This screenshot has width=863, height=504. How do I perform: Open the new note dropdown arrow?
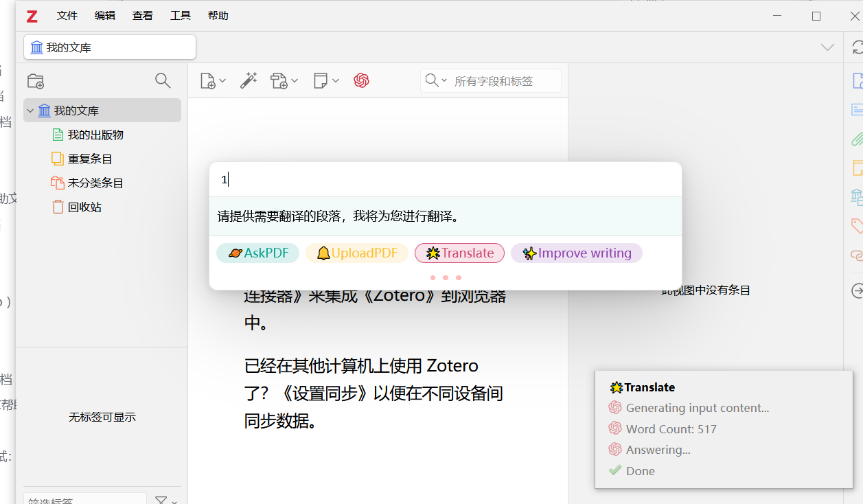[x=336, y=81]
